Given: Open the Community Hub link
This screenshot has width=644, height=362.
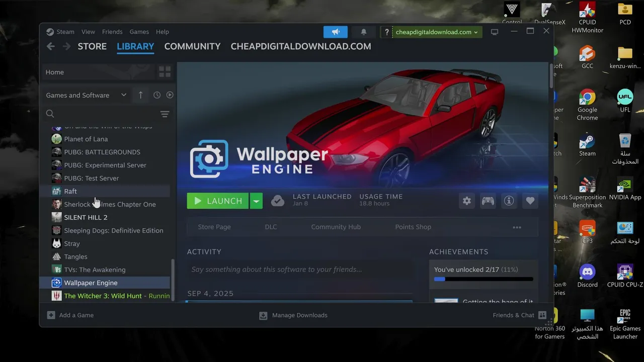Looking at the screenshot, I should [x=336, y=227].
